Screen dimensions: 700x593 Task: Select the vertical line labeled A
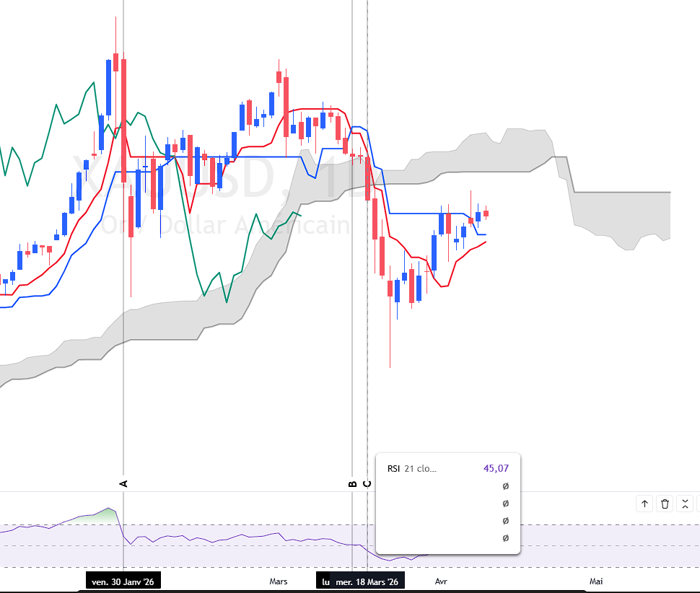click(x=123, y=268)
